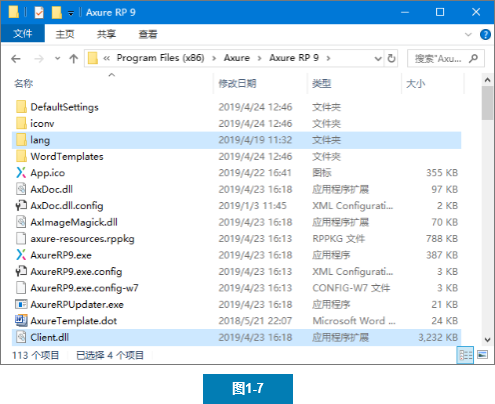Click the Axure breadcrumb in address bar
495x404 pixels.
[x=237, y=58]
